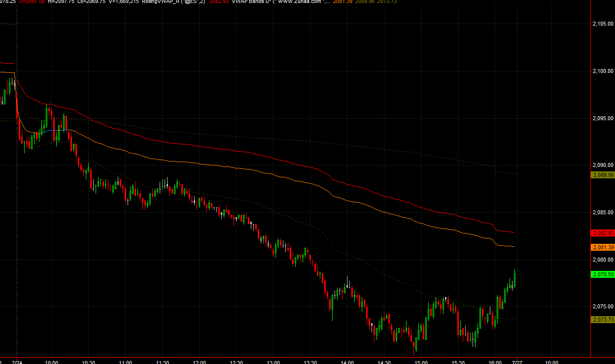Click the Lo=2069.75 header value
Image resolution: width=615 pixels, height=364 pixels.
(92, 1)
